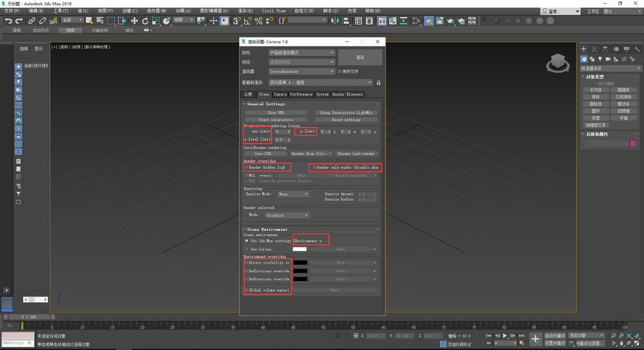Enable Render hidden lights checkbox
This screenshot has height=350, width=644.
pyautogui.click(x=246, y=168)
